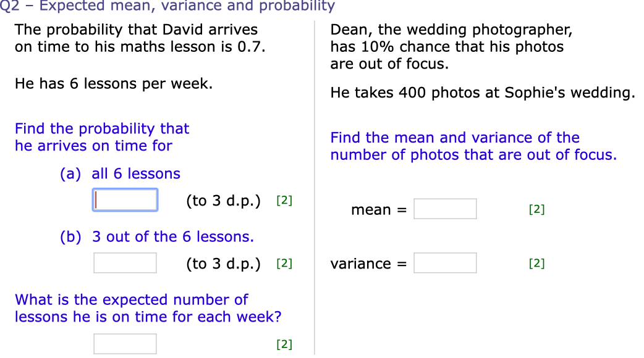Click the answer box for part (b)
644x358 pixels.
pos(125,263)
